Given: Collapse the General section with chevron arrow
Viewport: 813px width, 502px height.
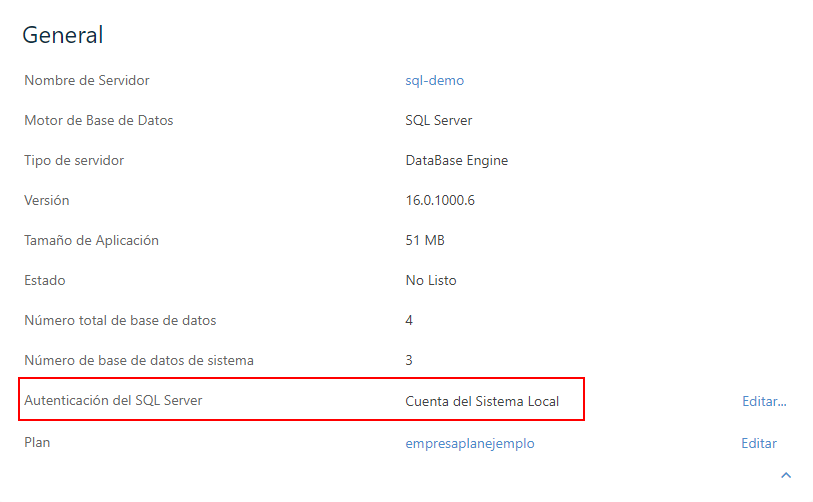Looking at the screenshot, I should (x=786, y=475).
